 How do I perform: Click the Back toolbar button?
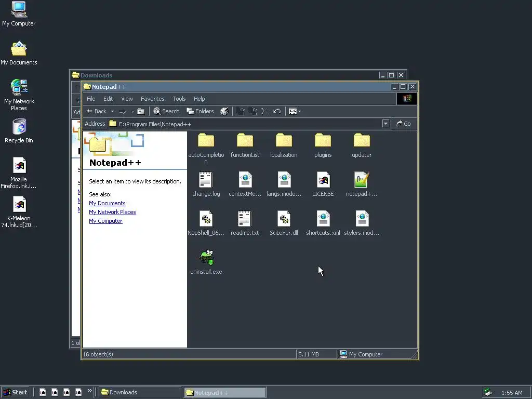coord(97,111)
